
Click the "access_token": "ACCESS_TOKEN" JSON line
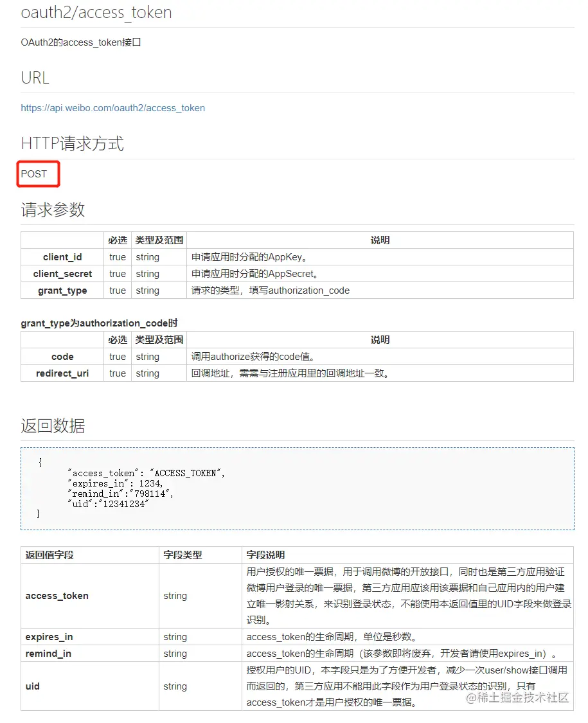click(146, 472)
